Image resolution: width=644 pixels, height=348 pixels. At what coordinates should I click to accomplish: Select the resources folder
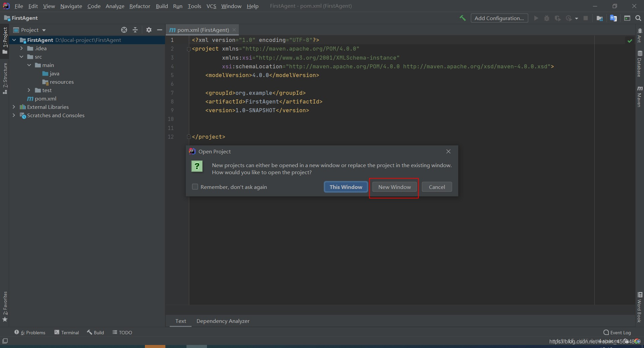tap(58, 82)
